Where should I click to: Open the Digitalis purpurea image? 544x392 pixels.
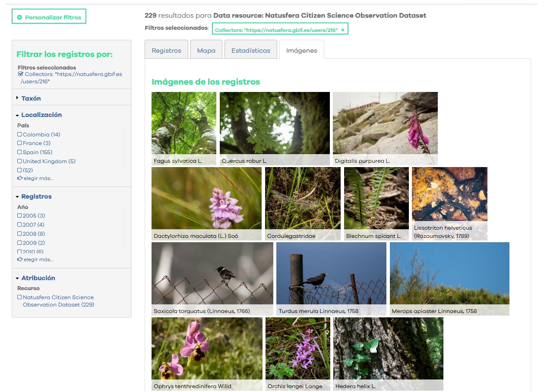pyautogui.click(x=385, y=125)
